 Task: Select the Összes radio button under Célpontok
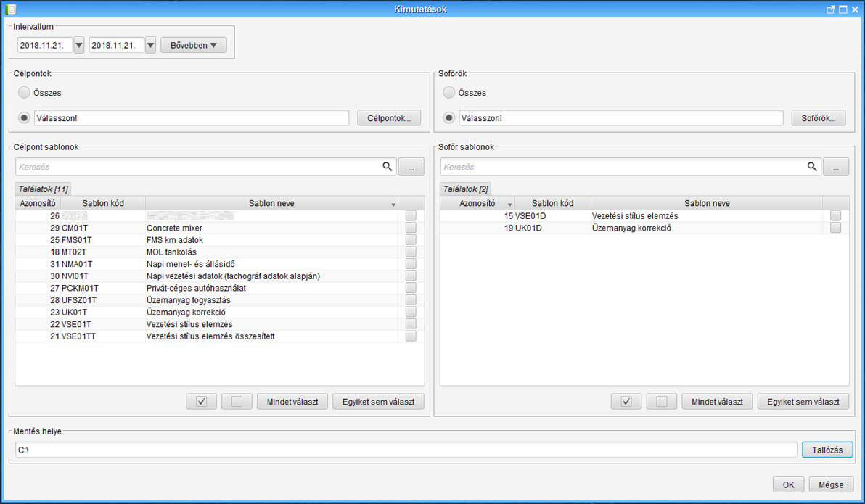(25, 93)
